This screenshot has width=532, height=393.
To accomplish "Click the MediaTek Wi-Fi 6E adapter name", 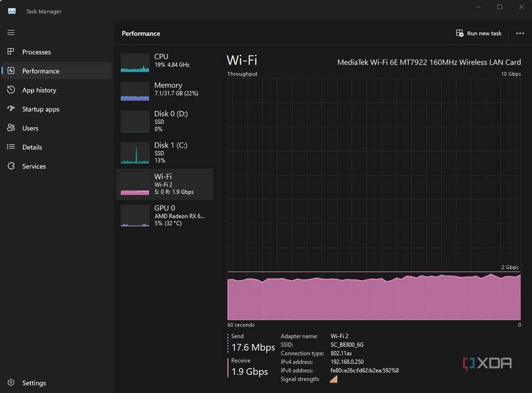I will 429,62.
